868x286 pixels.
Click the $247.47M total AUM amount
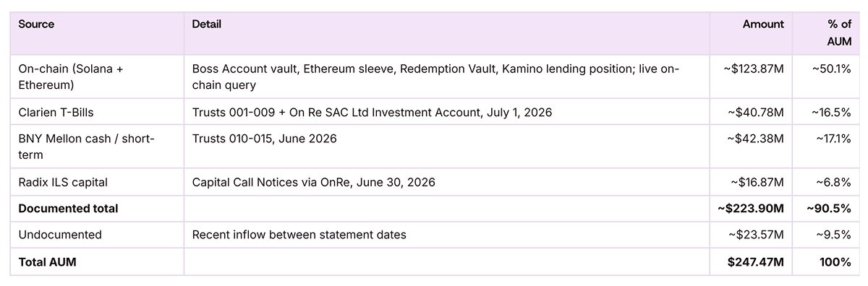click(x=756, y=262)
